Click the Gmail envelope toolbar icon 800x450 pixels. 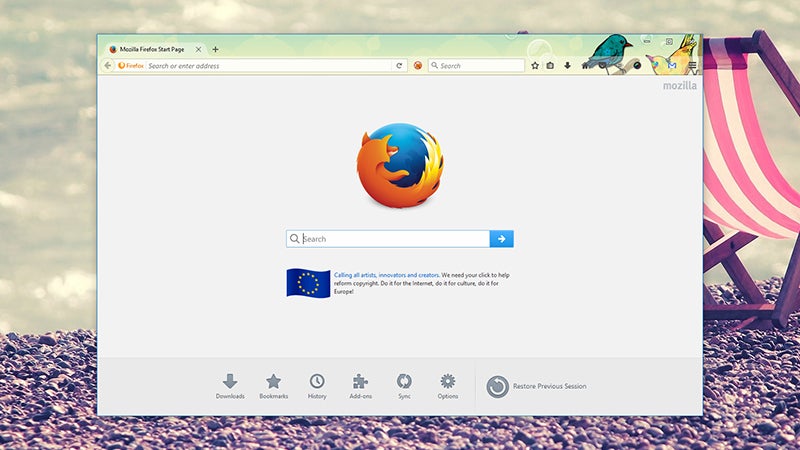click(672, 65)
